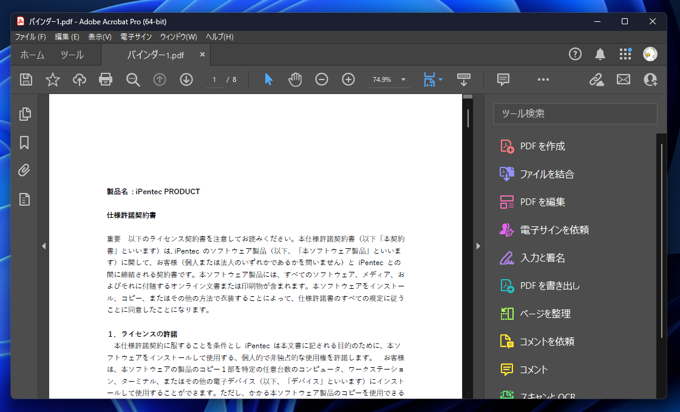Open the Help question mark icon
680x412 pixels.
575,54
